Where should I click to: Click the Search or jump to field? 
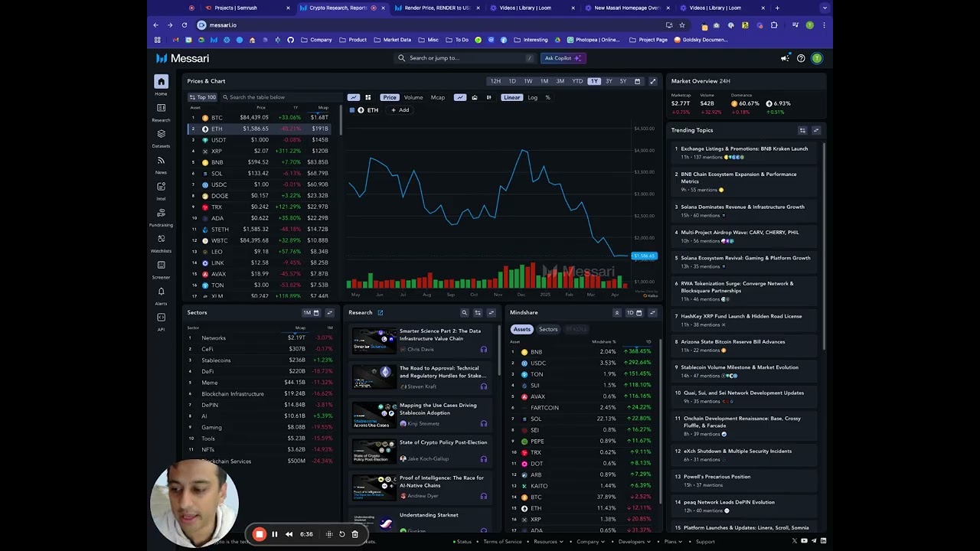coord(465,58)
